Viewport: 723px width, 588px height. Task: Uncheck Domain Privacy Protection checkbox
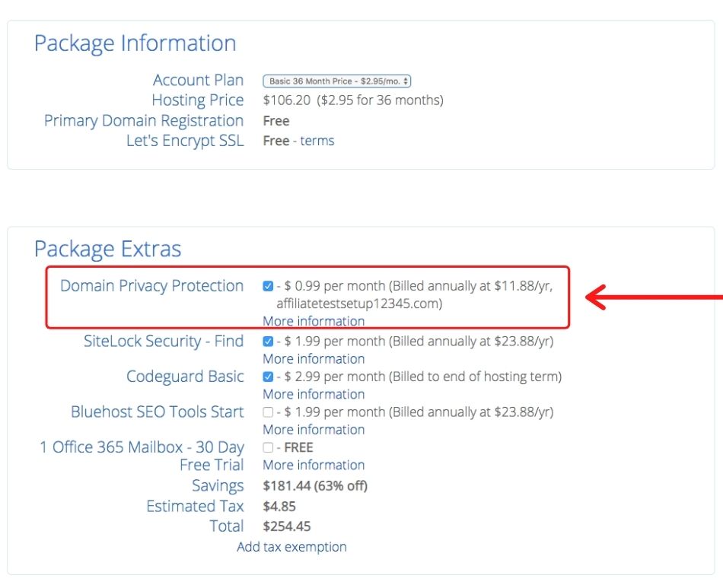point(268,286)
